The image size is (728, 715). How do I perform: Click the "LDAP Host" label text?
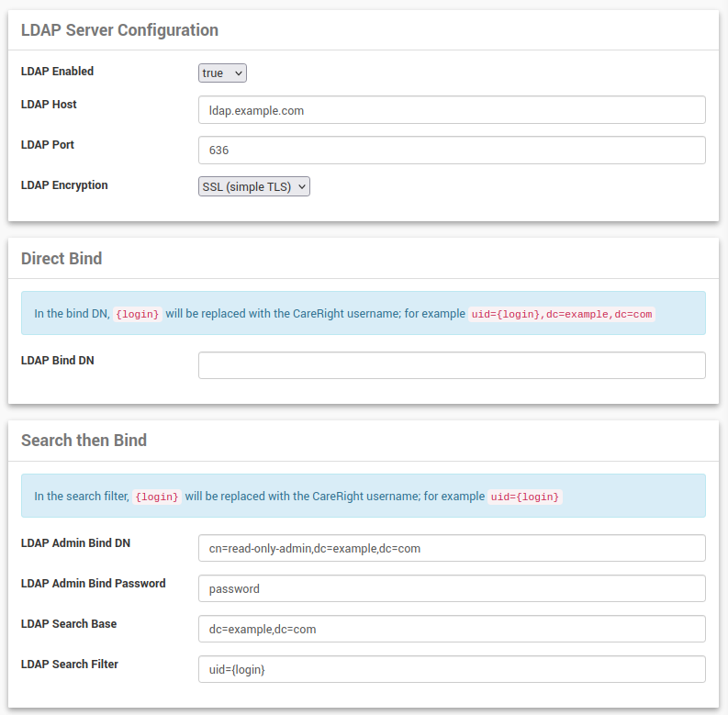pos(49,105)
